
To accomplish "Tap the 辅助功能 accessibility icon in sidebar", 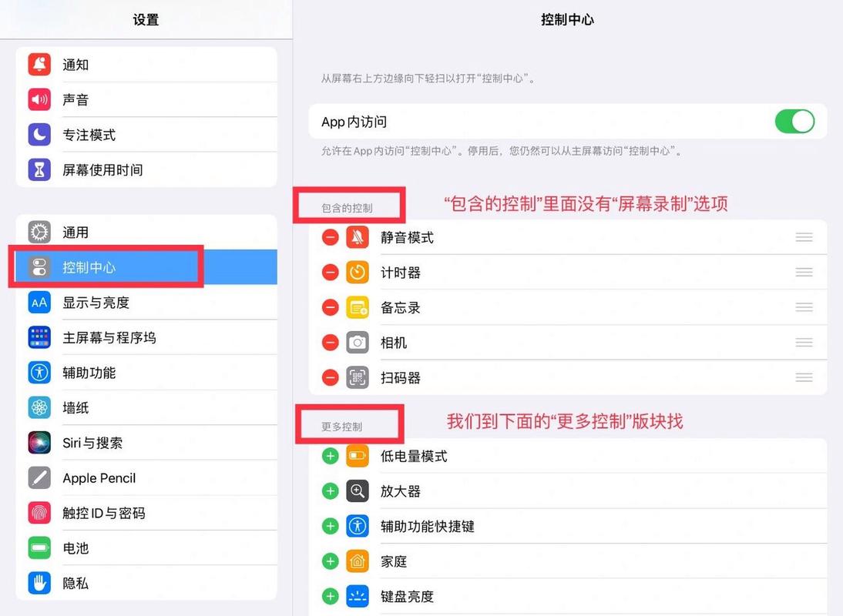I will 39,372.
